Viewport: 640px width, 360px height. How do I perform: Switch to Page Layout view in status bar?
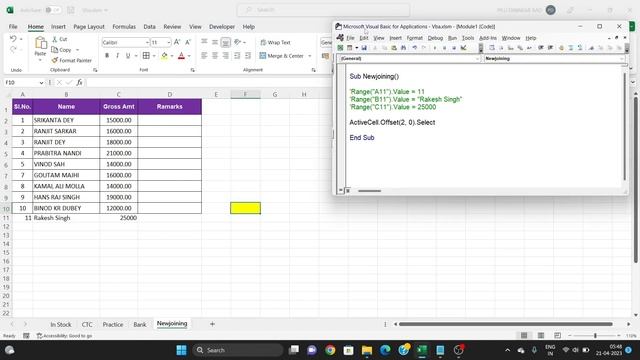click(541, 336)
